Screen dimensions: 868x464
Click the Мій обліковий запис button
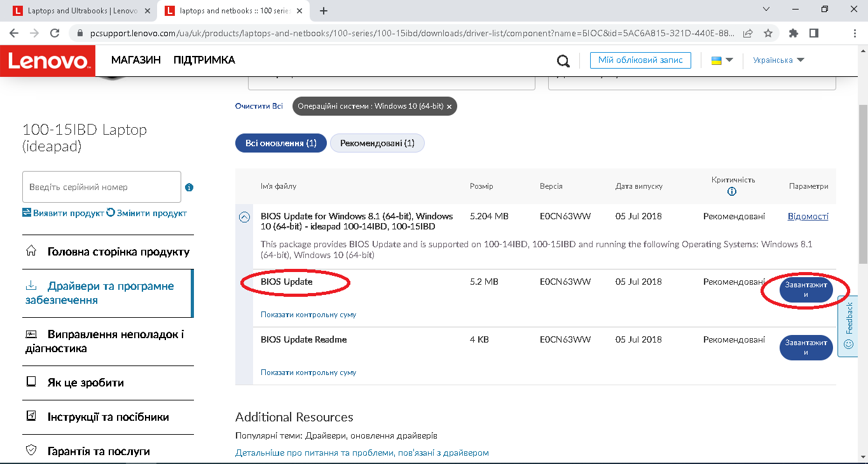click(x=640, y=60)
